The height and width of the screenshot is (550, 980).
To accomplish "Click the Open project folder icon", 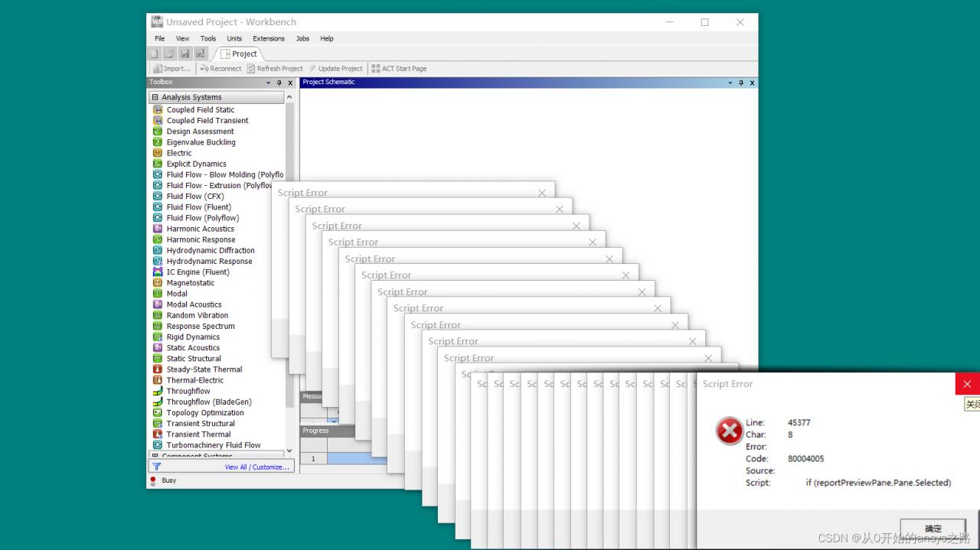I will coord(169,54).
